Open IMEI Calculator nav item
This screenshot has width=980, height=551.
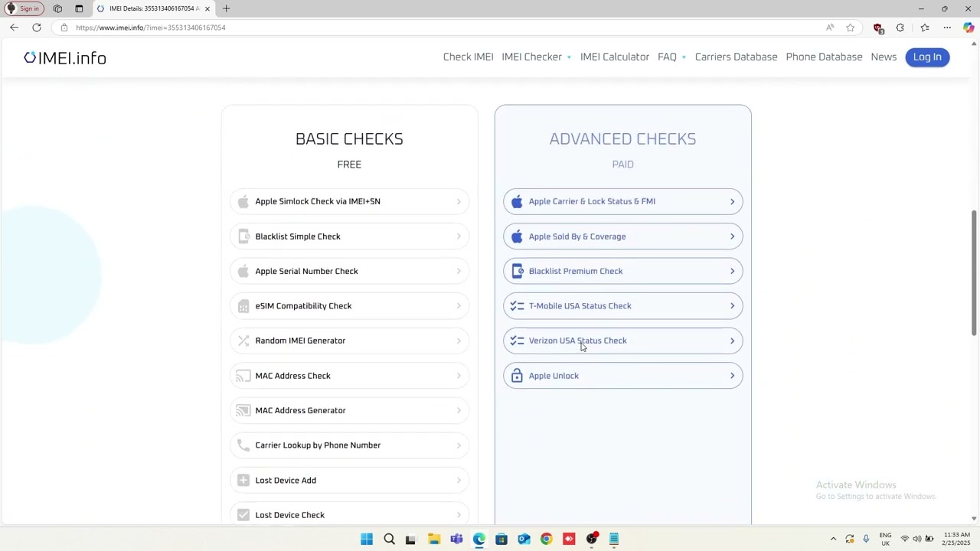[615, 57]
